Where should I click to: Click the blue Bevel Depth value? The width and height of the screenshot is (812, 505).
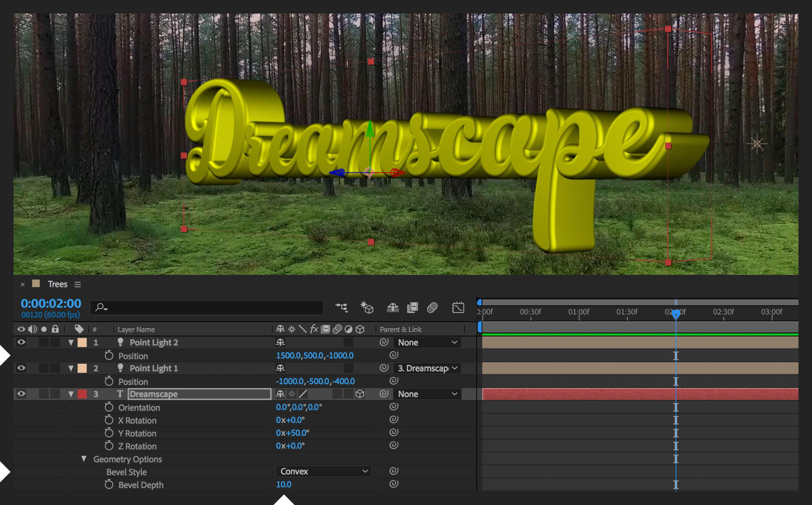coord(283,484)
